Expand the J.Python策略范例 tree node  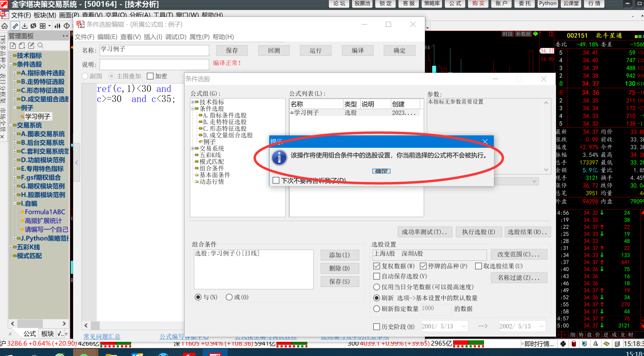coord(14,238)
